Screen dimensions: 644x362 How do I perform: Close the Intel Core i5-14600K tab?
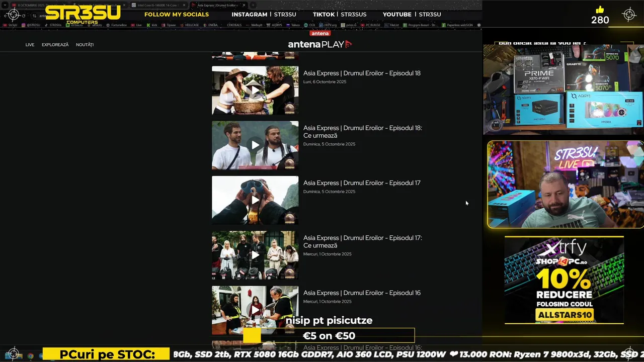point(184,5)
